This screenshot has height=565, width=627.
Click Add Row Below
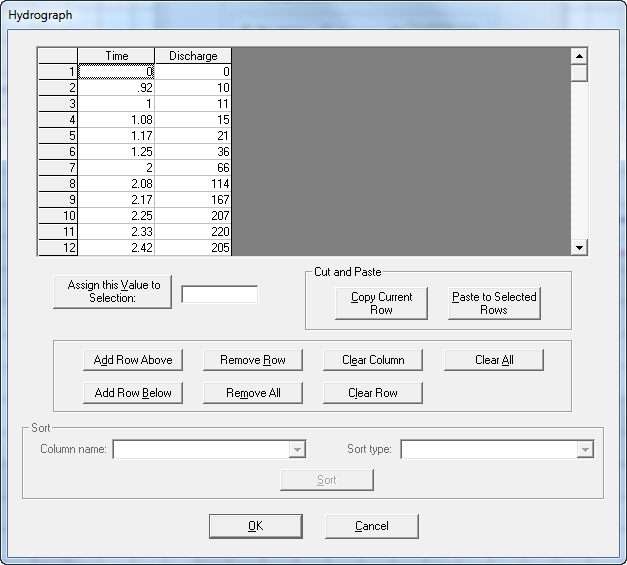pos(133,393)
